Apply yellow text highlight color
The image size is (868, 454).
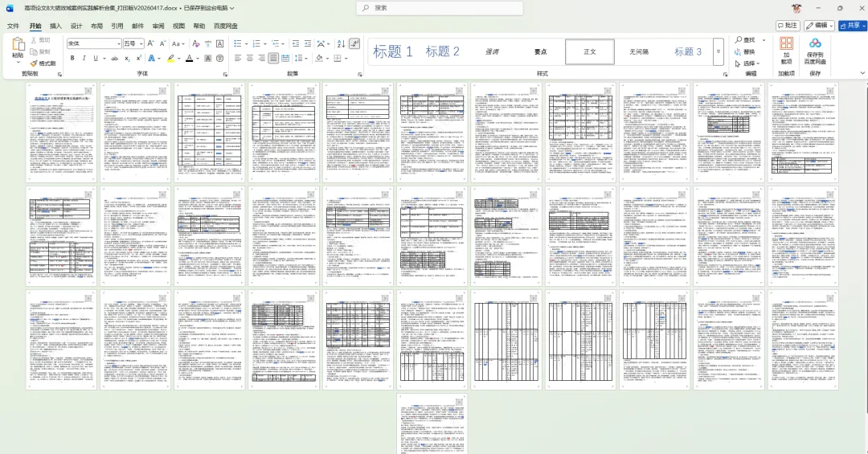coord(171,58)
